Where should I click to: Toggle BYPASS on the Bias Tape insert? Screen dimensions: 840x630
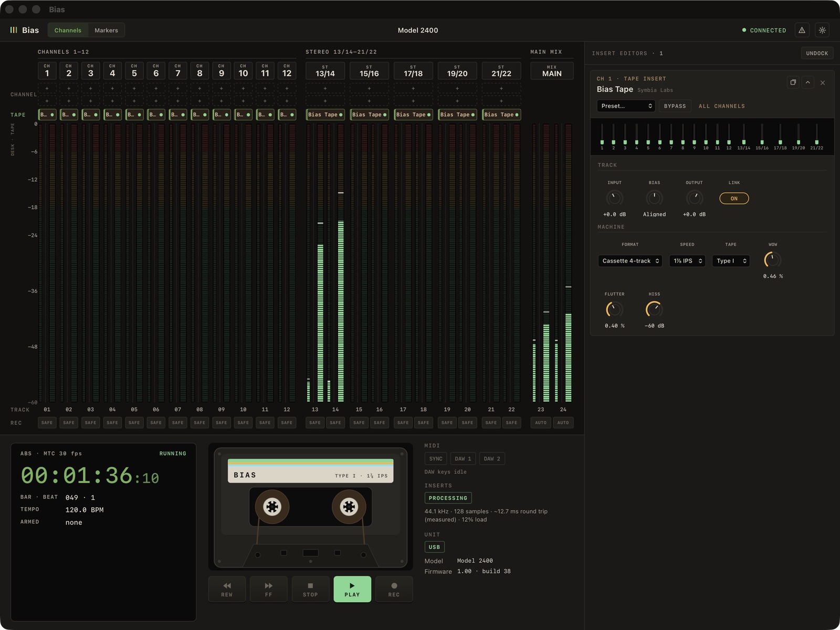(x=675, y=106)
